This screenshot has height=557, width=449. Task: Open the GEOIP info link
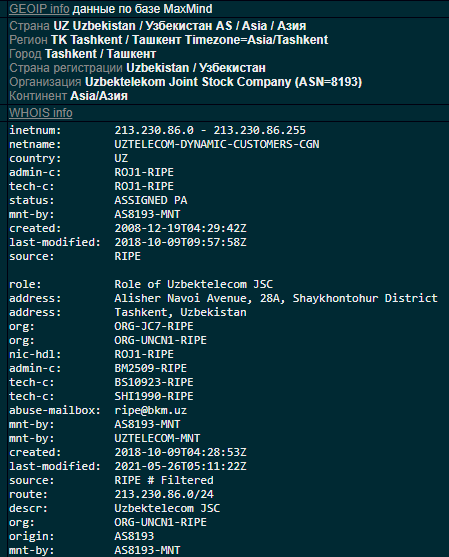click(x=39, y=9)
